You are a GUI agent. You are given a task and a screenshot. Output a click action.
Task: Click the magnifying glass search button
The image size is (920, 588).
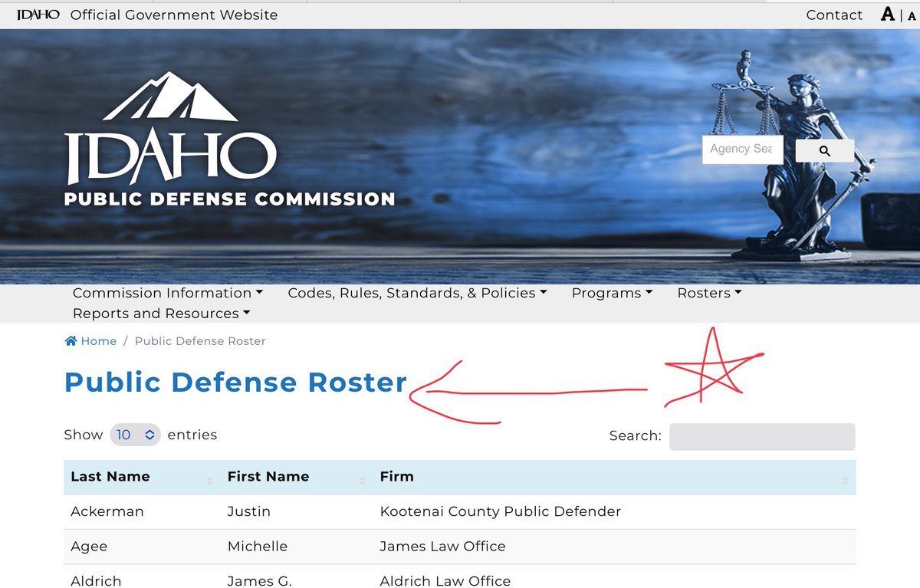(825, 151)
